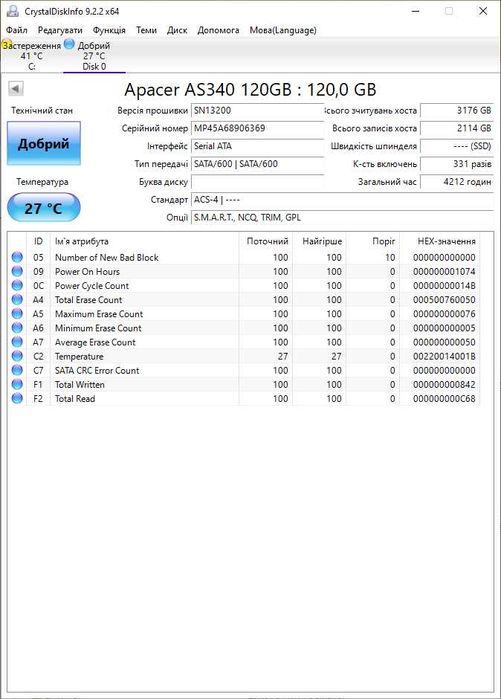Viewport: 501px width, 699px height.
Task: Click the firmware version field SN13200
Action: (257, 111)
